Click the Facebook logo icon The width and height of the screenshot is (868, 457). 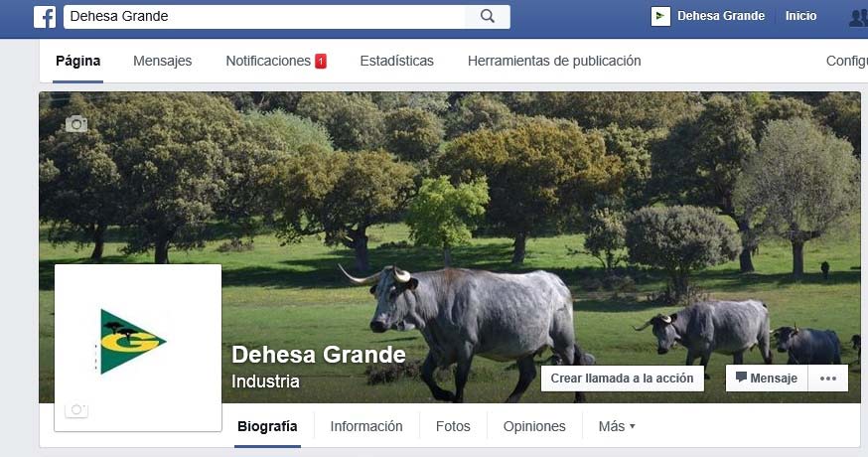(45, 17)
